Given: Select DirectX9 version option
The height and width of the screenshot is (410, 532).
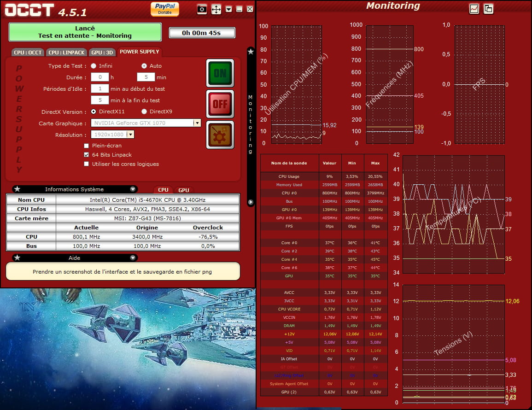Looking at the screenshot, I should tap(144, 111).
